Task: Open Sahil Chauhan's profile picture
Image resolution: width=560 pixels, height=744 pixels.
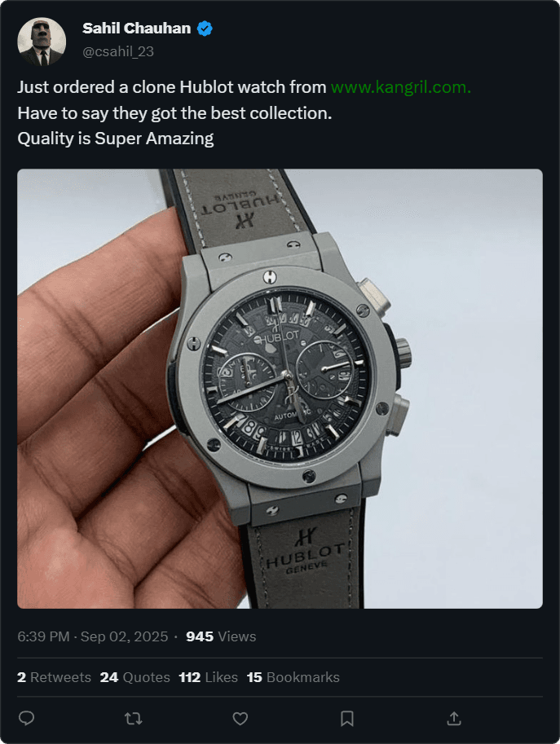Action: point(42,42)
